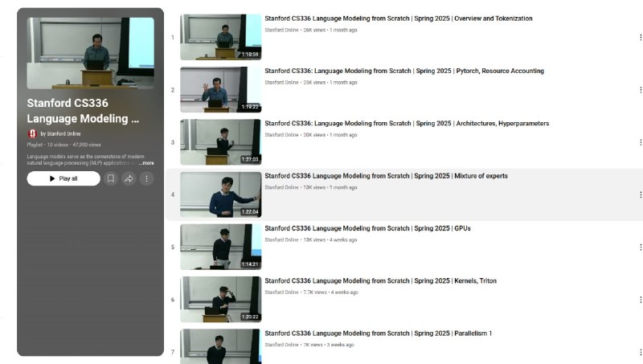Click playlist title Stanford CS336 Language Modeling
This screenshot has height=364, width=643.
tap(83, 111)
